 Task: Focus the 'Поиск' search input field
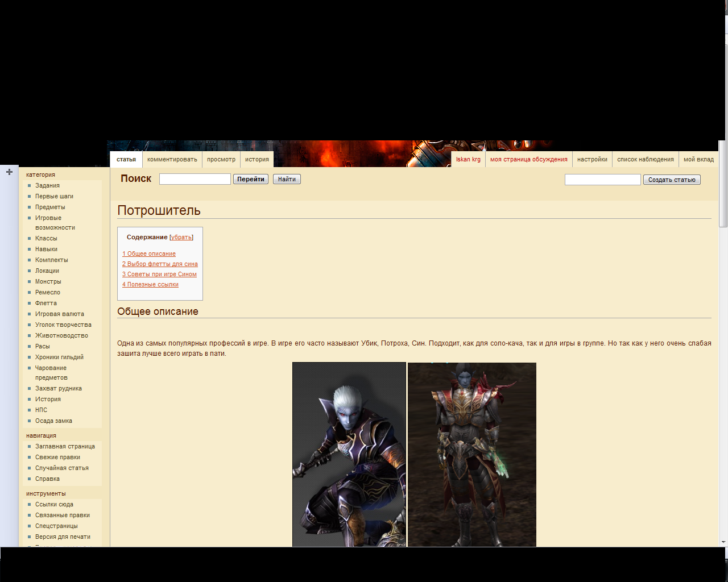195,179
